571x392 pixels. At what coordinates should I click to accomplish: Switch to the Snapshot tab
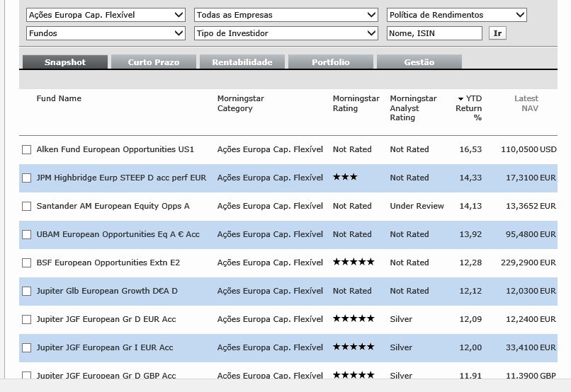pyautogui.click(x=65, y=62)
